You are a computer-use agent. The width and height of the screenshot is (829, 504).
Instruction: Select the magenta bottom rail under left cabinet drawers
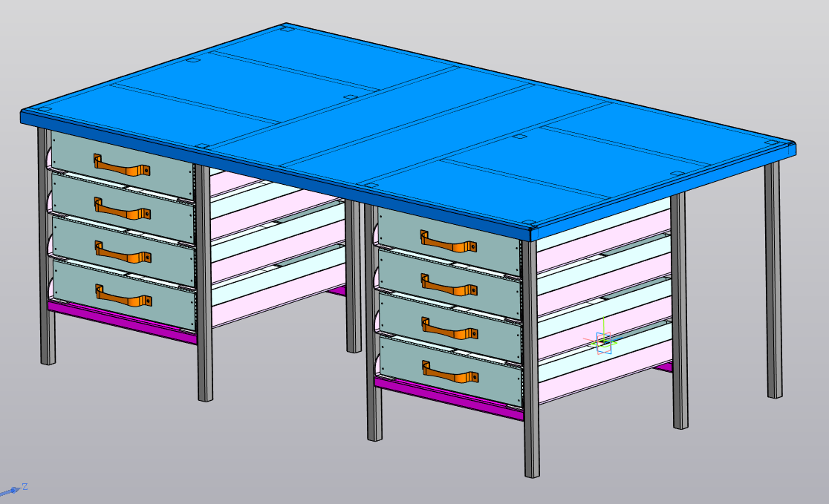tap(122, 321)
